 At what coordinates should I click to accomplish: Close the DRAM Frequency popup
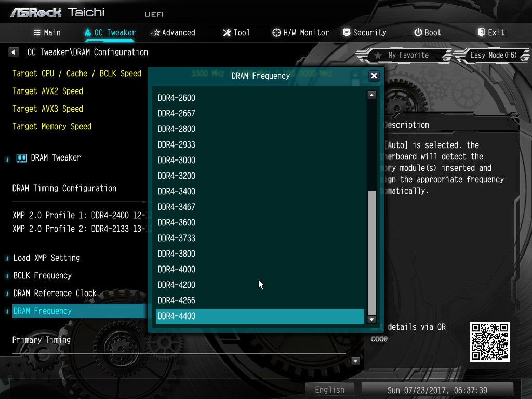click(x=374, y=76)
